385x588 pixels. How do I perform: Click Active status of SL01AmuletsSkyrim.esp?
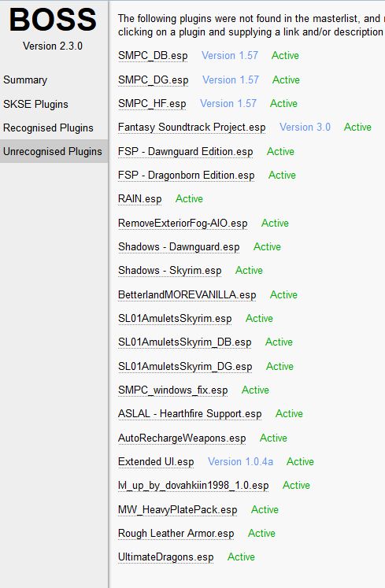259,318
